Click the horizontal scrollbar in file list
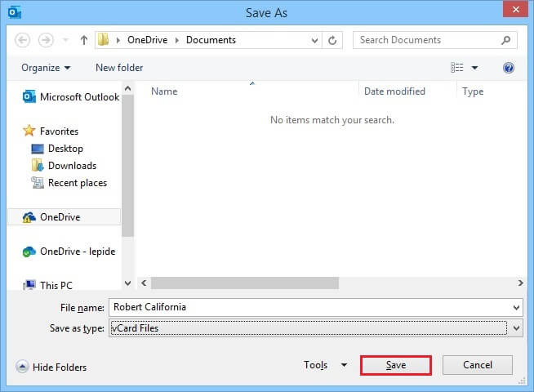 coord(245,283)
